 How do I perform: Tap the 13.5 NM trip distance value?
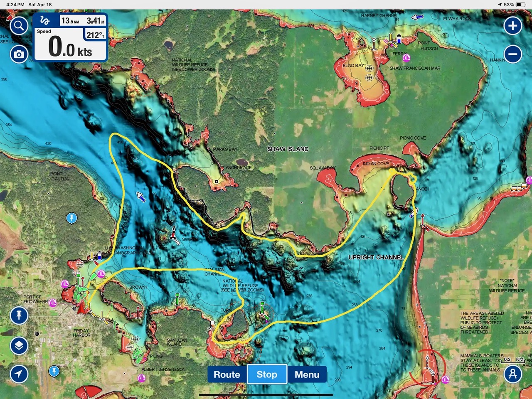click(x=70, y=21)
